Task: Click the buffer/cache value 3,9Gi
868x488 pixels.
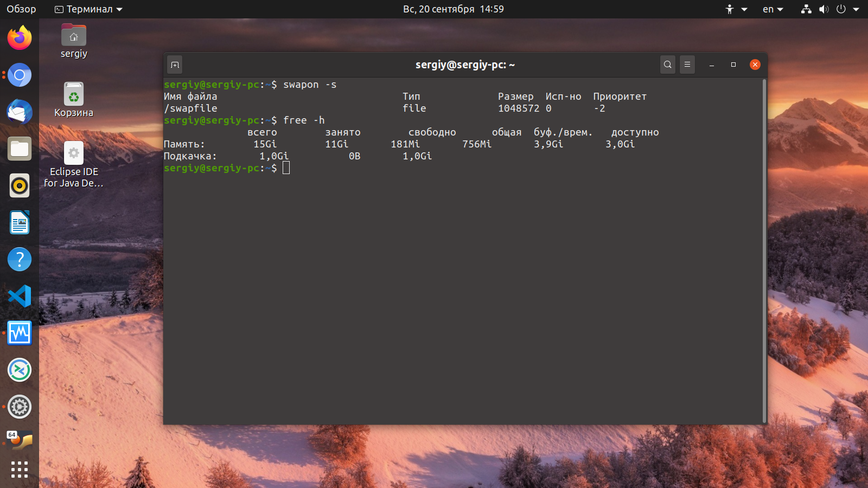Action: pyautogui.click(x=548, y=144)
